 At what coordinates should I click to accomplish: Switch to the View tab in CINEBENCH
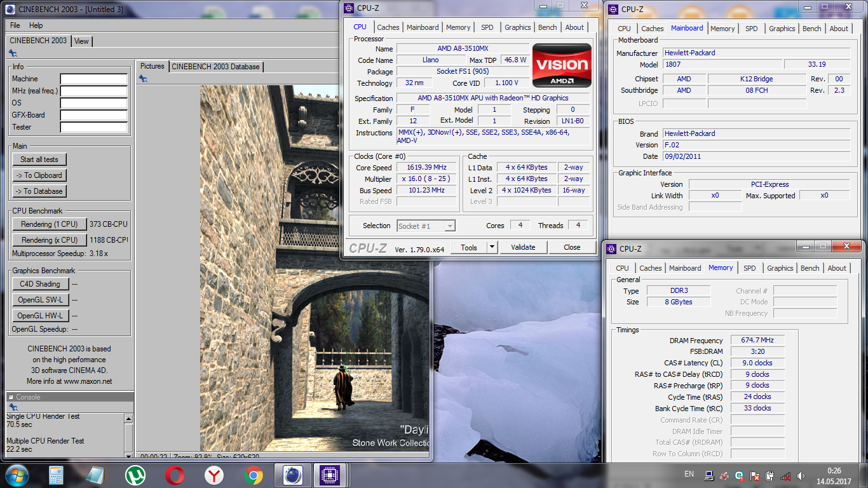81,41
